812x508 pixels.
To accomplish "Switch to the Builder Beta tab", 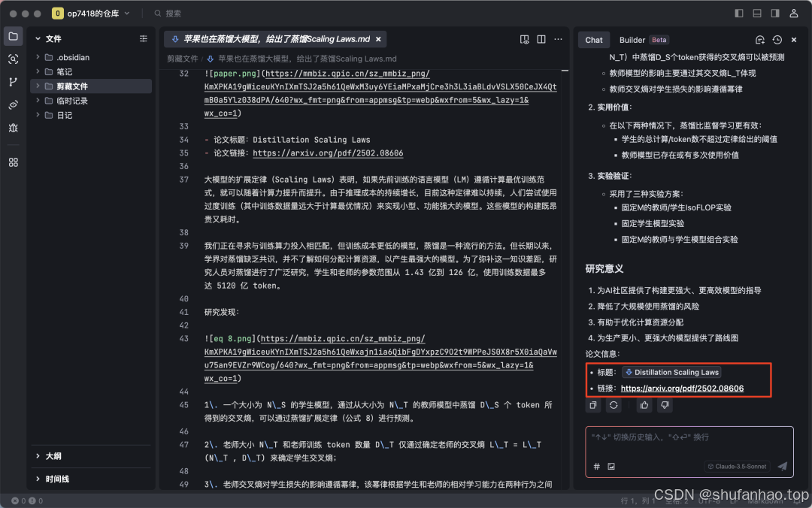I will coord(644,40).
